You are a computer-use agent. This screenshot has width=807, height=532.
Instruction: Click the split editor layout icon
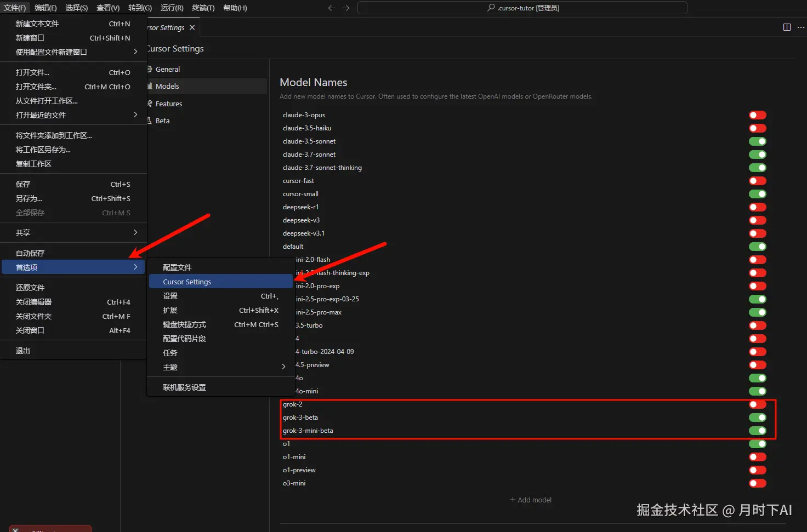[787, 27]
